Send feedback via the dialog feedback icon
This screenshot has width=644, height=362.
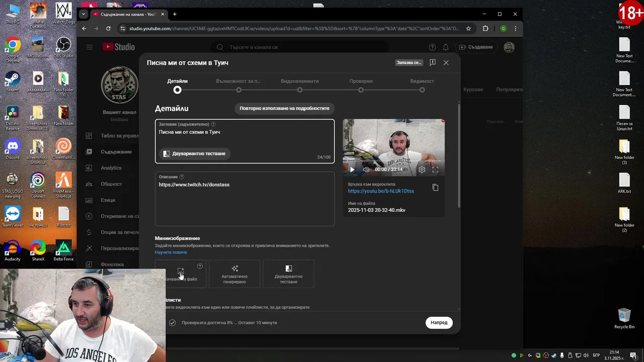coord(433,62)
